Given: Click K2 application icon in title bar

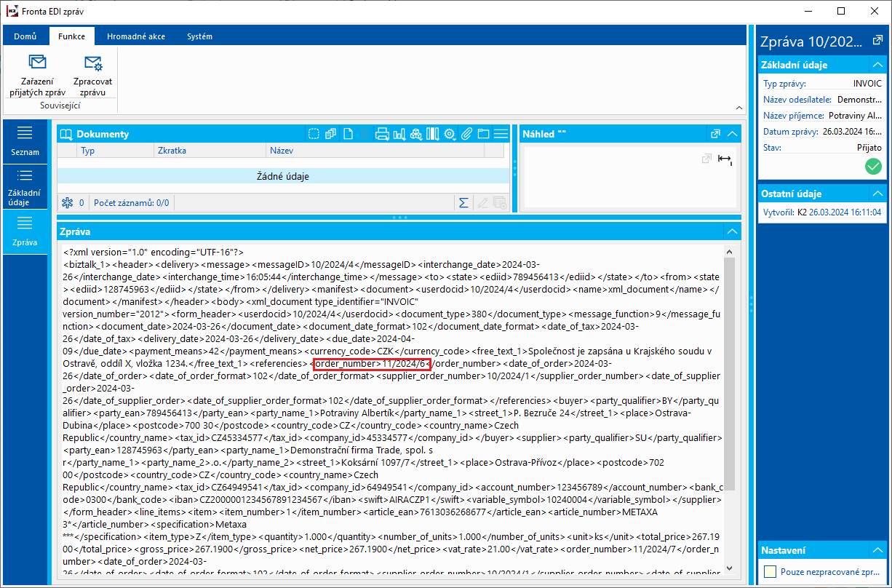Looking at the screenshot, I should click(x=12, y=12).
